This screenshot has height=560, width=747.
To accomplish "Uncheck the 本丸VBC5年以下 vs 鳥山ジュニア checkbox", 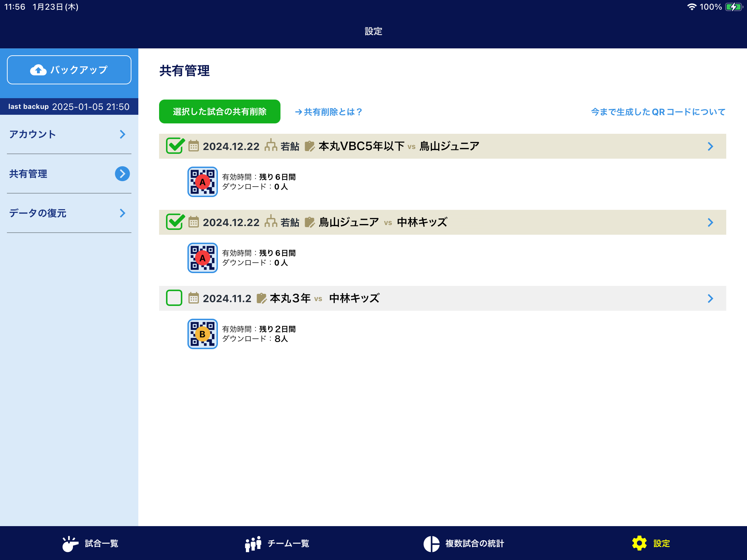I will [175, 146].
